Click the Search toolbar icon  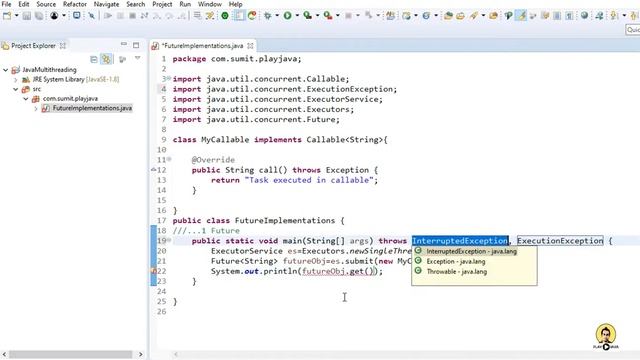click(x=473, y=16)
